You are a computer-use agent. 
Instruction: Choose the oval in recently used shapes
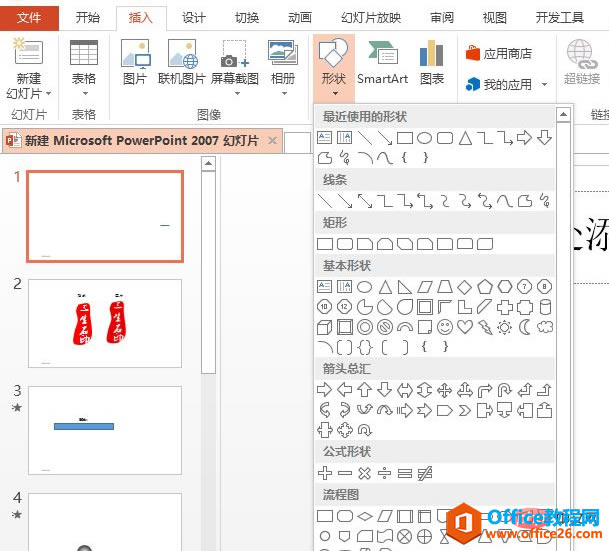(425, 138)
